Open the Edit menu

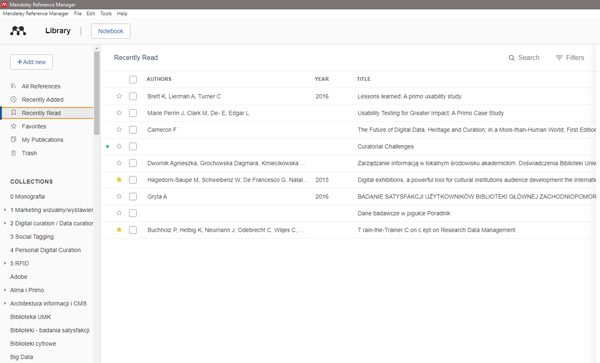pyautogui.click(x=91, y=13)
